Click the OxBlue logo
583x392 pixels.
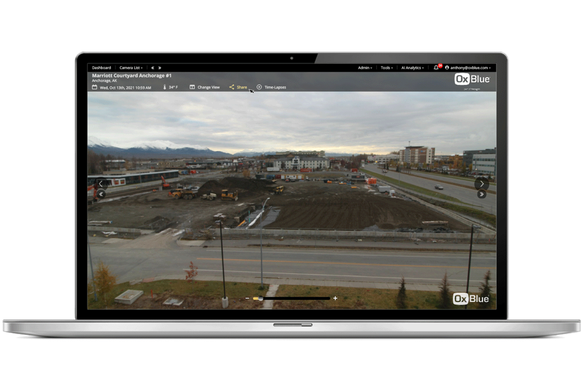coord(471,79)
